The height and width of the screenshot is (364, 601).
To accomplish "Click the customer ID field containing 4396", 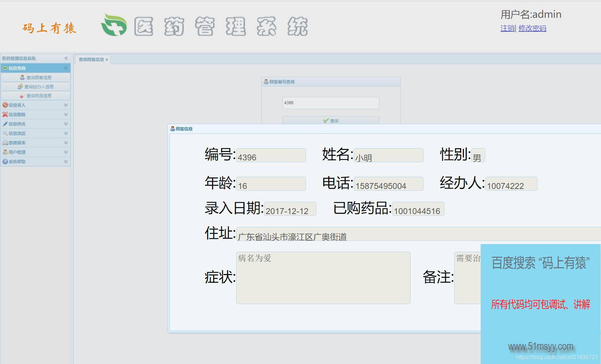I will click(x=330, y=103).
